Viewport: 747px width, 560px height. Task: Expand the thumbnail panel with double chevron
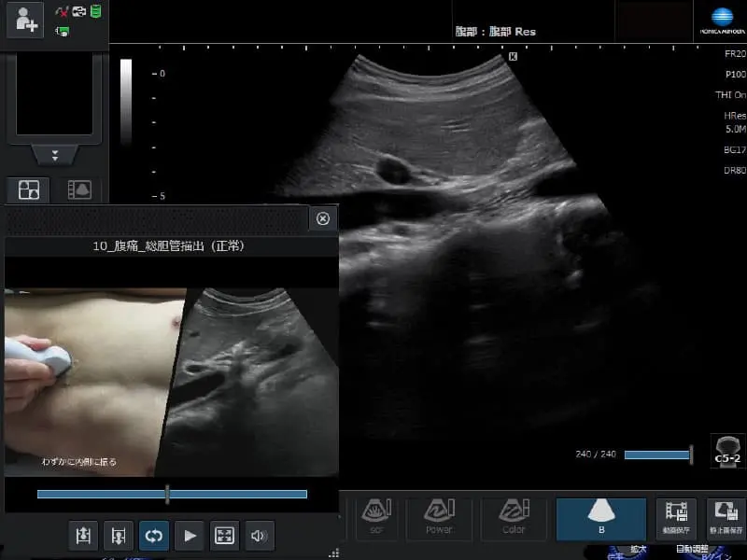[54, 155]
